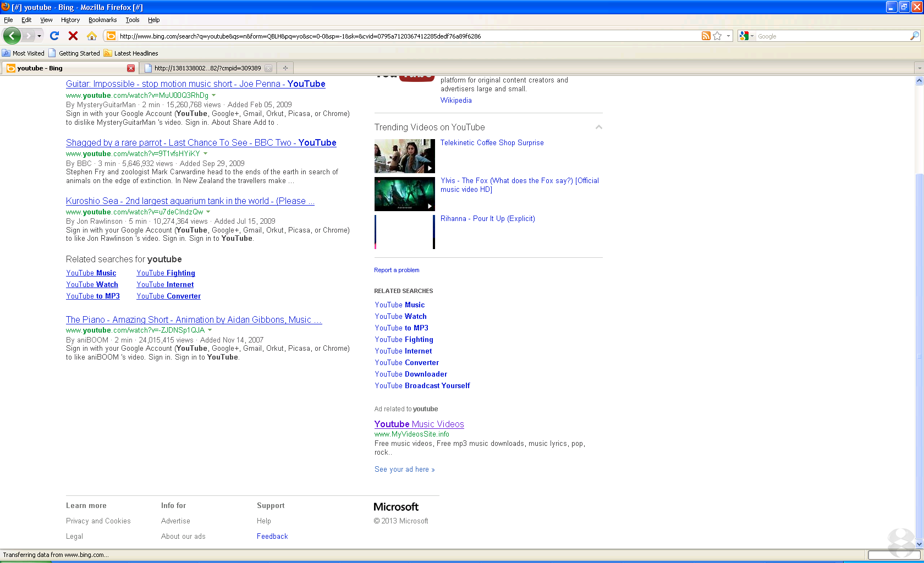Open a new tab with the plus button

(x=285, y=68)
